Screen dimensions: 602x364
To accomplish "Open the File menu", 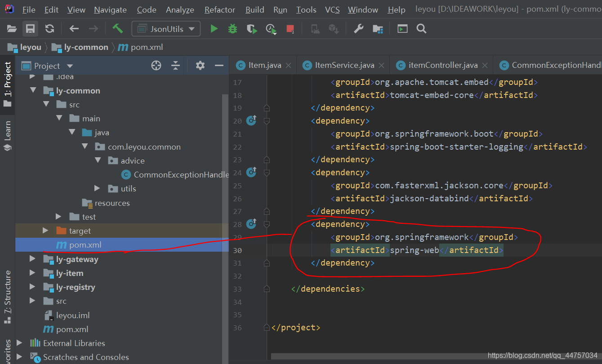I will [28, 9].
